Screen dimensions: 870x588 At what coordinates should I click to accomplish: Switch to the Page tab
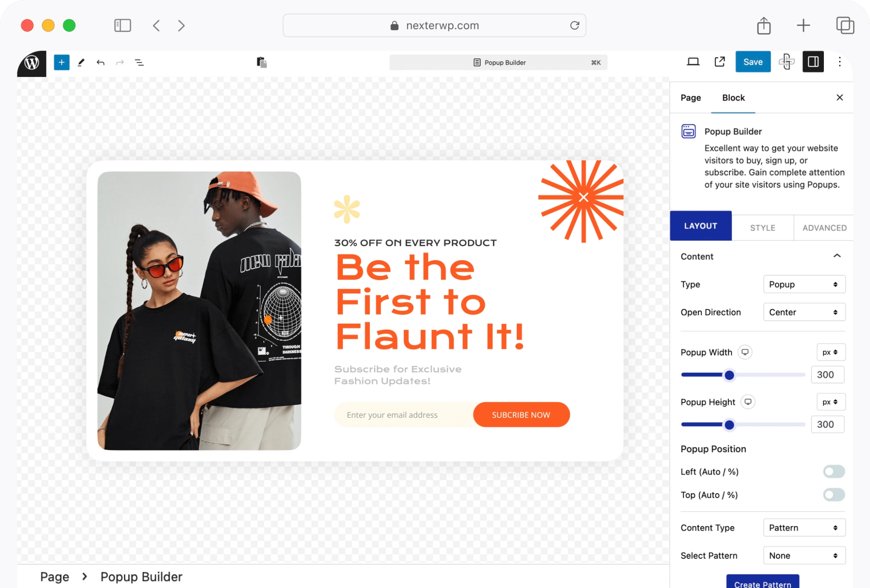pyautogui.click(x=690, y=97)
